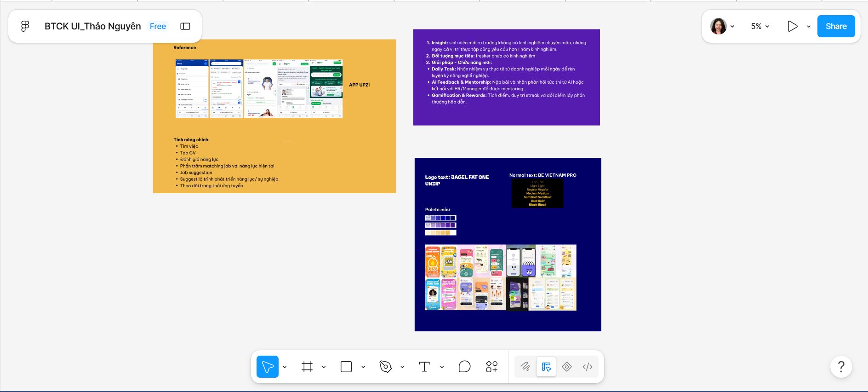This screenshot has height=392, width=868.
Task: Expand Pen tool options chevron
Action: click(x=402, y=367)
